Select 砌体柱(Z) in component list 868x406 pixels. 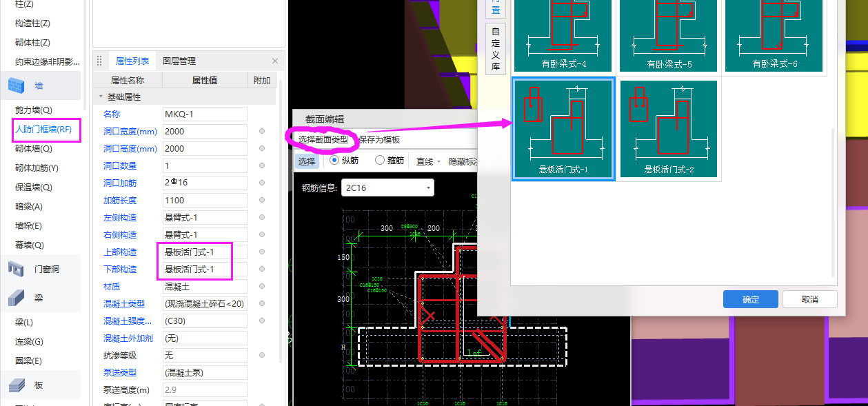pyautogui.click(x=32, y=42)
